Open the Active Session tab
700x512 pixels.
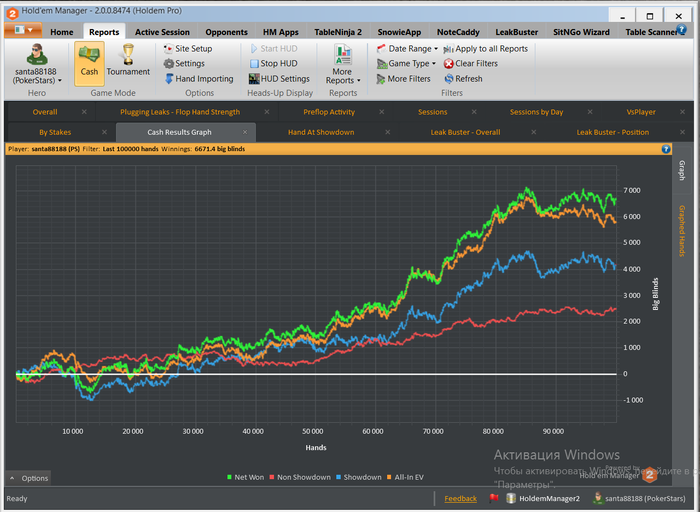coord(162,32)
